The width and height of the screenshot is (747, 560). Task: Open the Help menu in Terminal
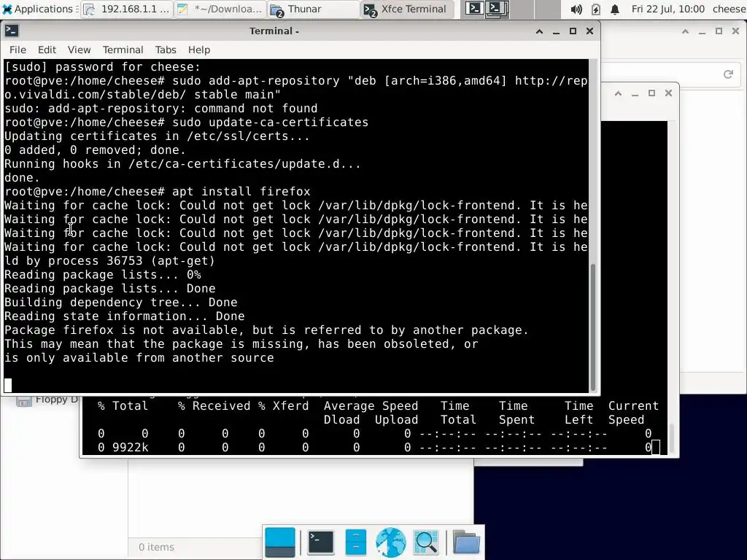coord(198,50)
